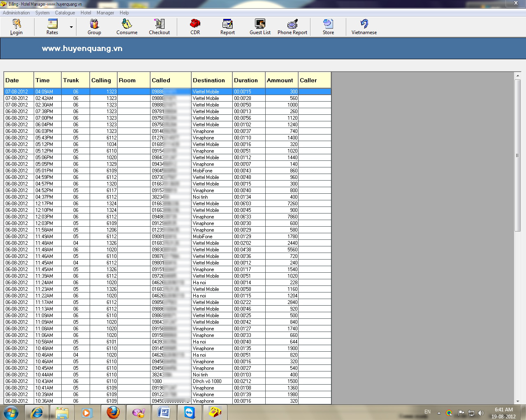Click the scrollbar down arrow of the table
The width and height of the screenshot is (526, 420).
[517, 401]
